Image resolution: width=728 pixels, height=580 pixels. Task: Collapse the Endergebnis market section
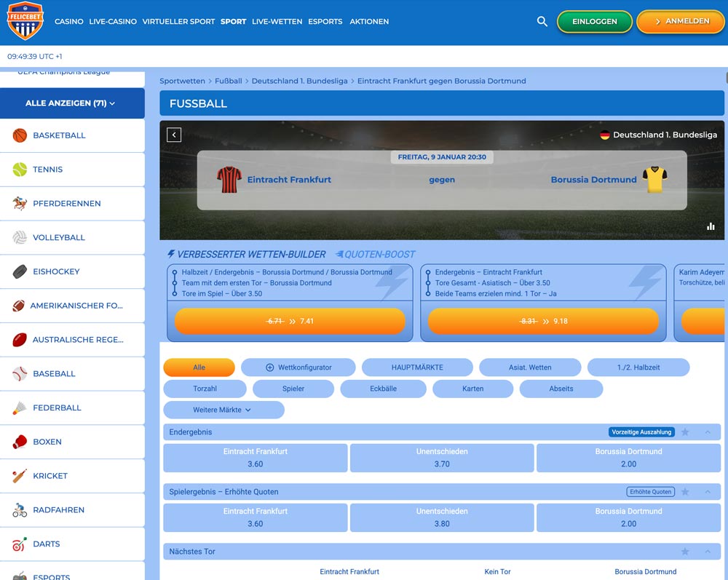click(708, 432)
